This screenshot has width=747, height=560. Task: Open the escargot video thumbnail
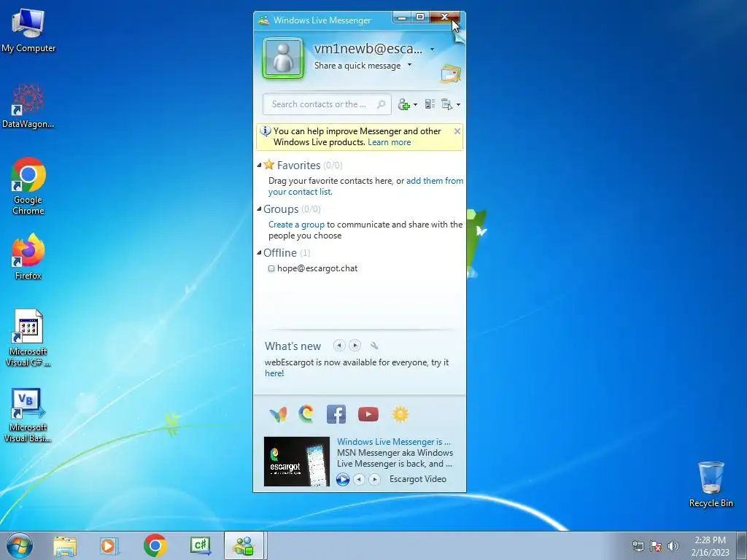[297, 462]
